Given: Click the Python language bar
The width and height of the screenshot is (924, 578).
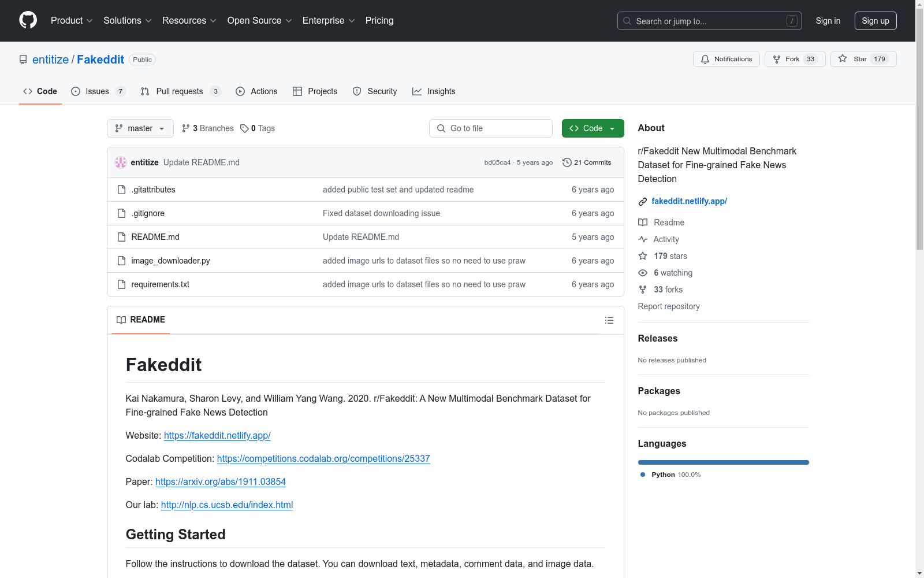Looking at the screenshot, I should pyautogui.click(x=724, y=462).
